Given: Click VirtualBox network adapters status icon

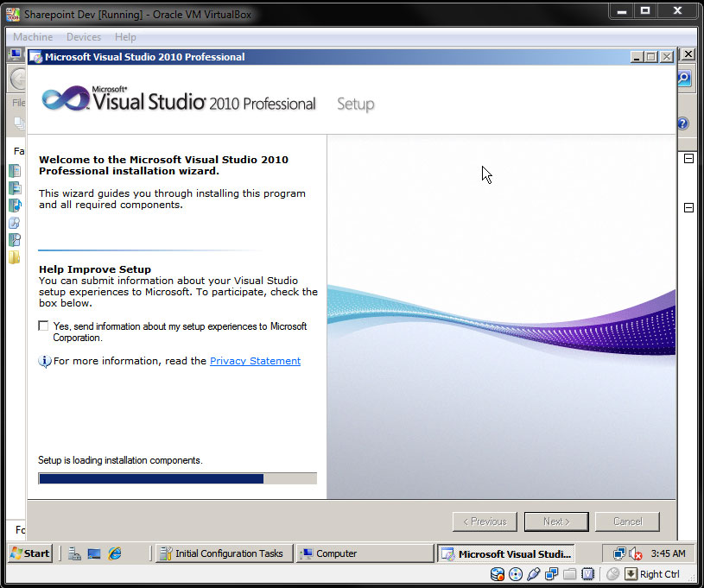Looking at the screenshot, I should (551, 574).
